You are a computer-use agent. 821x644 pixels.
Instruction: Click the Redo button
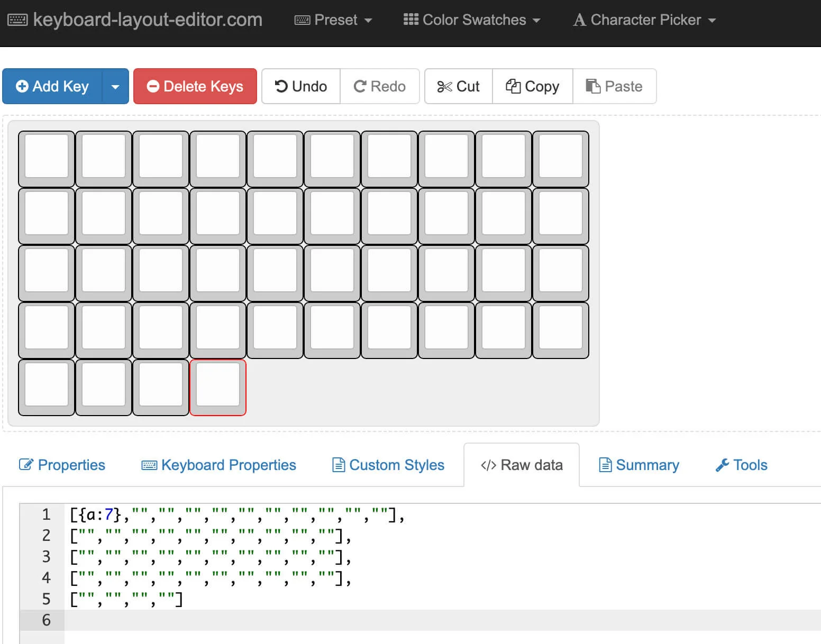click(379, 86)
